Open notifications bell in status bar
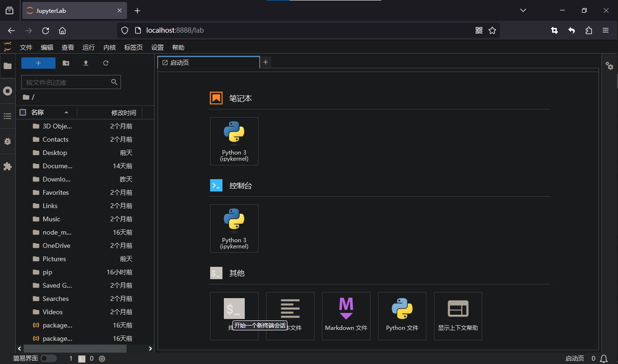 pyautogui.click(x=604, y=359)
